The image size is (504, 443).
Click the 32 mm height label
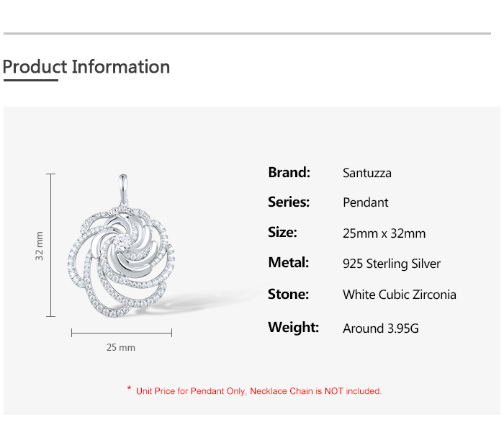point(40,246)
